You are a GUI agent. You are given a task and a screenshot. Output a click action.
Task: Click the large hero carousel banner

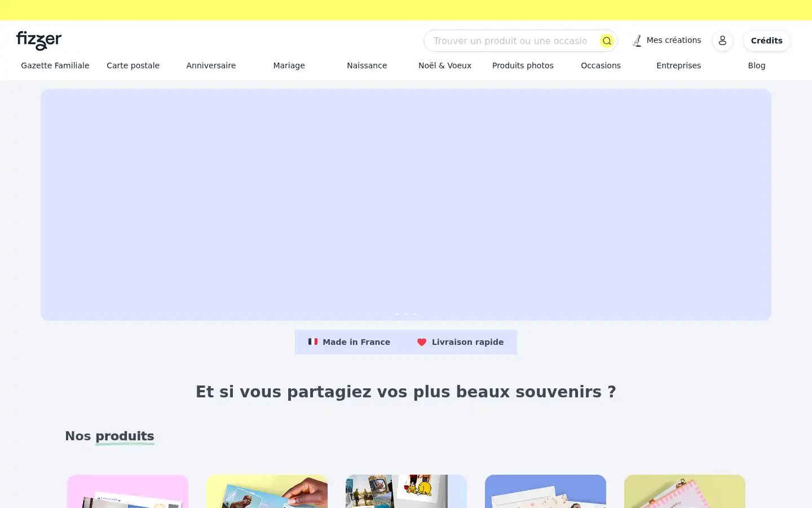pyautogui.click(x=406, y=205)
